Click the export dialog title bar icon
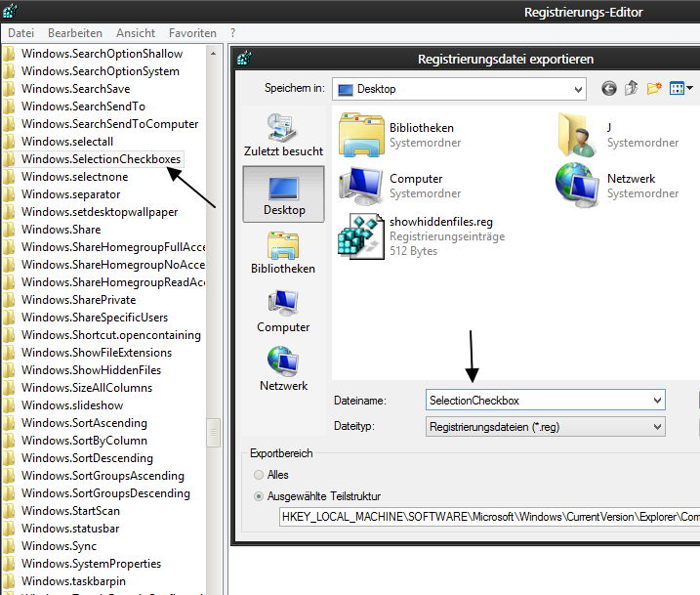The image size is (700, 595). 245,59
